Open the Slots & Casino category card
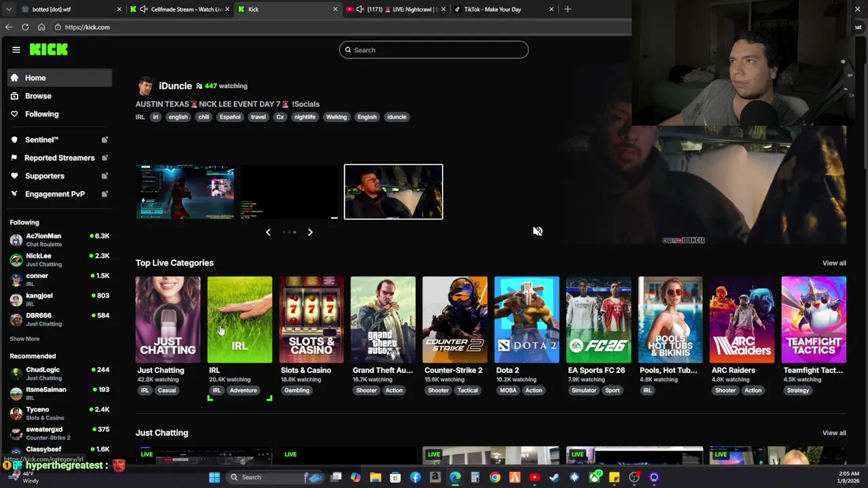The image size is (868, 488). coord(311,319)
